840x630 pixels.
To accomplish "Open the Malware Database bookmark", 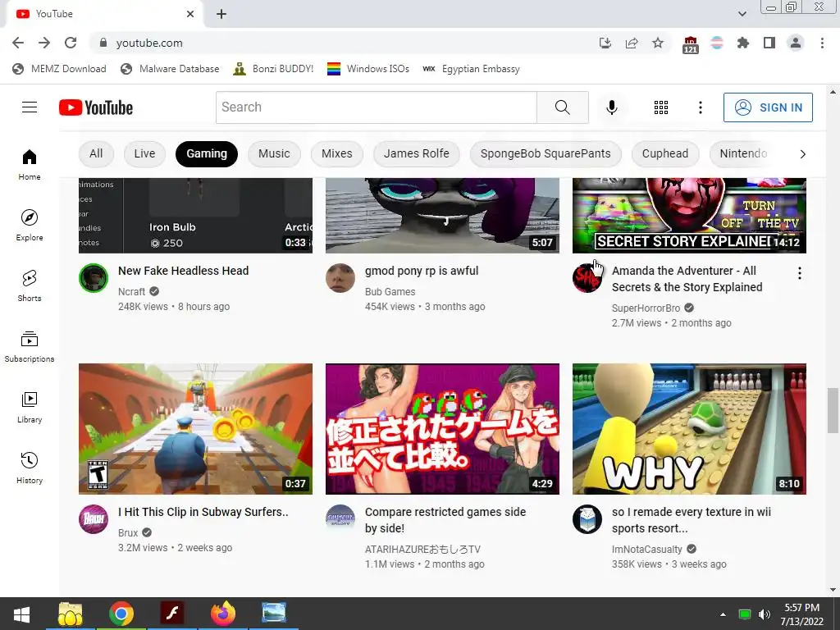I will pos(170,69).
